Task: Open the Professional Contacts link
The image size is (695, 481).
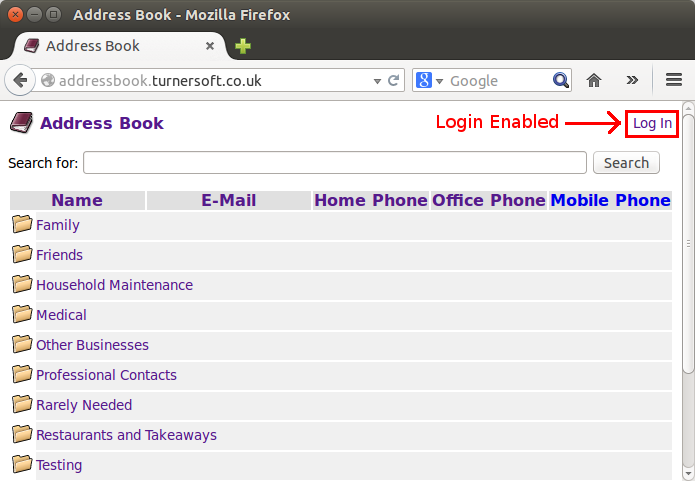Action: pos(106,375)
